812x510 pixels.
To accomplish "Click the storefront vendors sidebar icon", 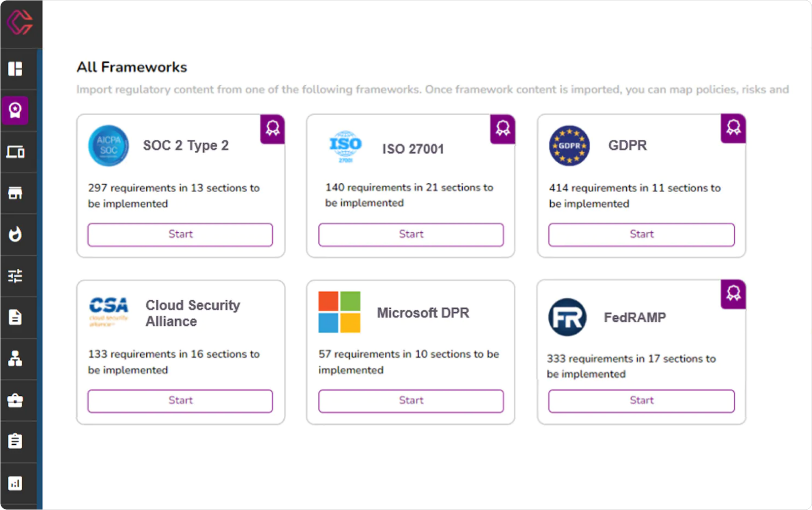I will pos(15,193).
